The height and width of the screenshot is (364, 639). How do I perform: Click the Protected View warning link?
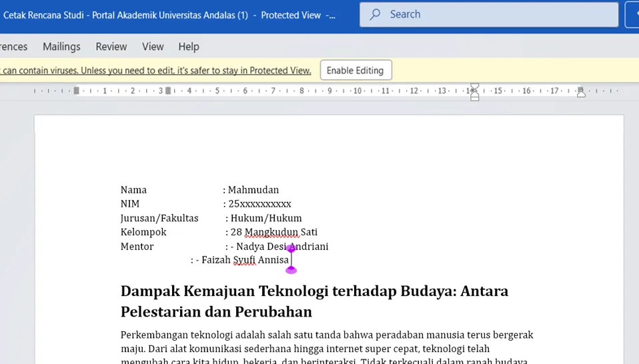coord(155,71)
